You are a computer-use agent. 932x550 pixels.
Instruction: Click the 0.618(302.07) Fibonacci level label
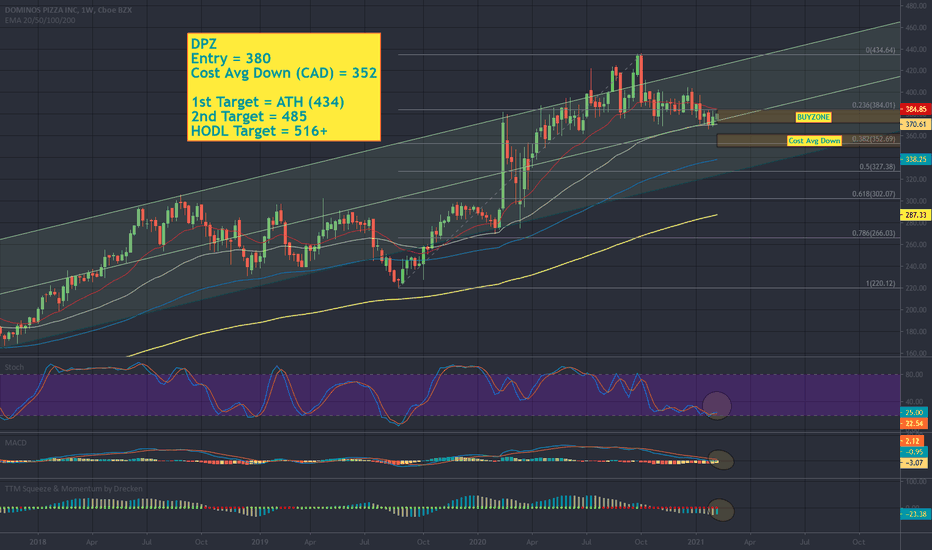pos(874,194)
